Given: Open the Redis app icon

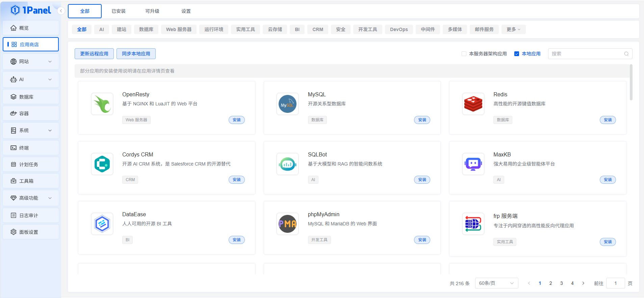Looking at the screenshot, I should 473,104.
